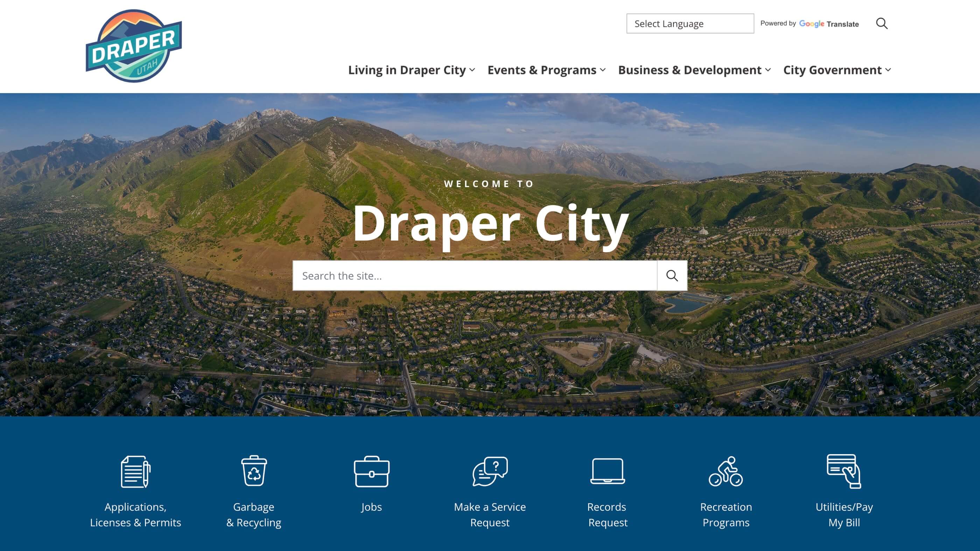This screenshot has width=980, height=551.
Task: Click the Make a Service Request link
Action: [490, 515]
